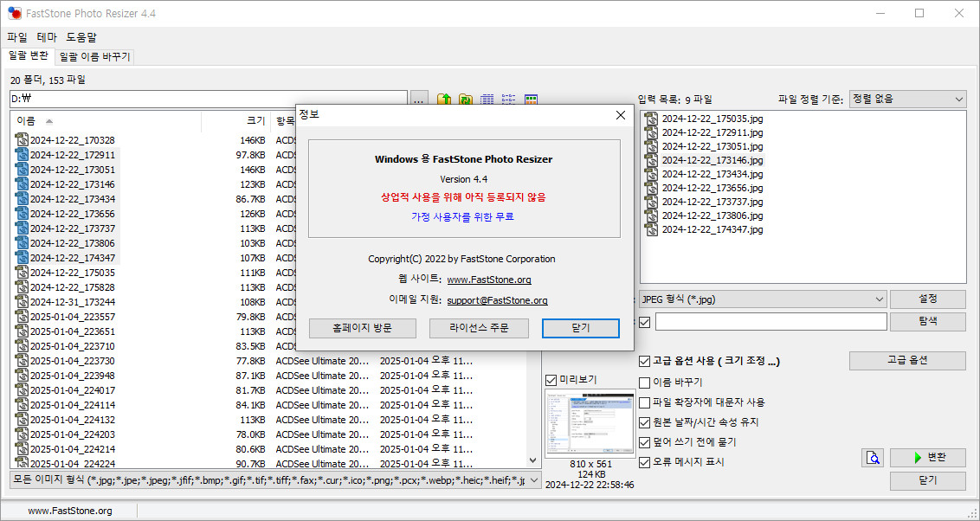Image resolution: width=980 pixels, height=521 pixels.
Task: Click main window 닫기 button
Action: pyautogui.click(x=928, y=480)
